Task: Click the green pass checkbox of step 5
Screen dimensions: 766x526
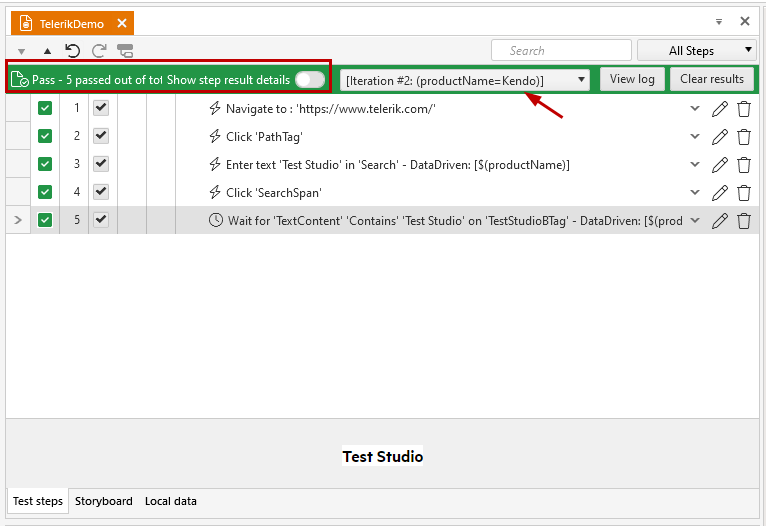Action: (x=45, y=220)
